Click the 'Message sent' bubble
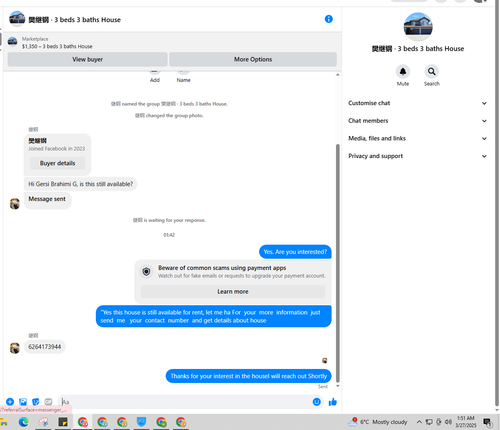Image resolution: width=500 pixels, height=430 pixels. pos(47,200)
